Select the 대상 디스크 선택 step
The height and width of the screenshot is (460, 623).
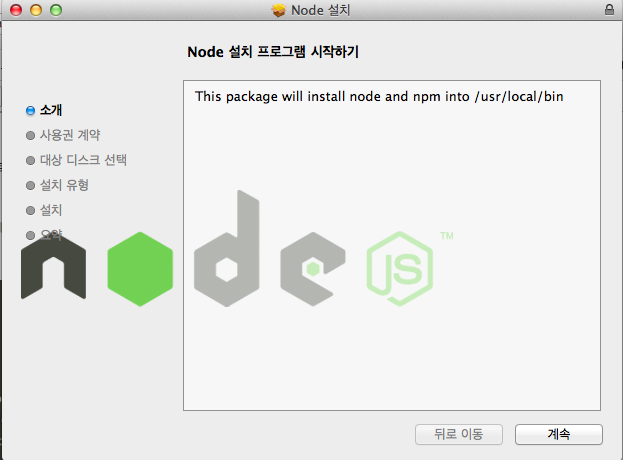(83, 160)
